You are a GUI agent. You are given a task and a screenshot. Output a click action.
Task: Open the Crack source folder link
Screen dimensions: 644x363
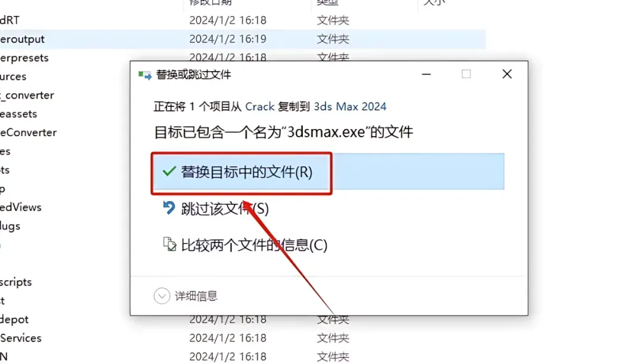259,106
